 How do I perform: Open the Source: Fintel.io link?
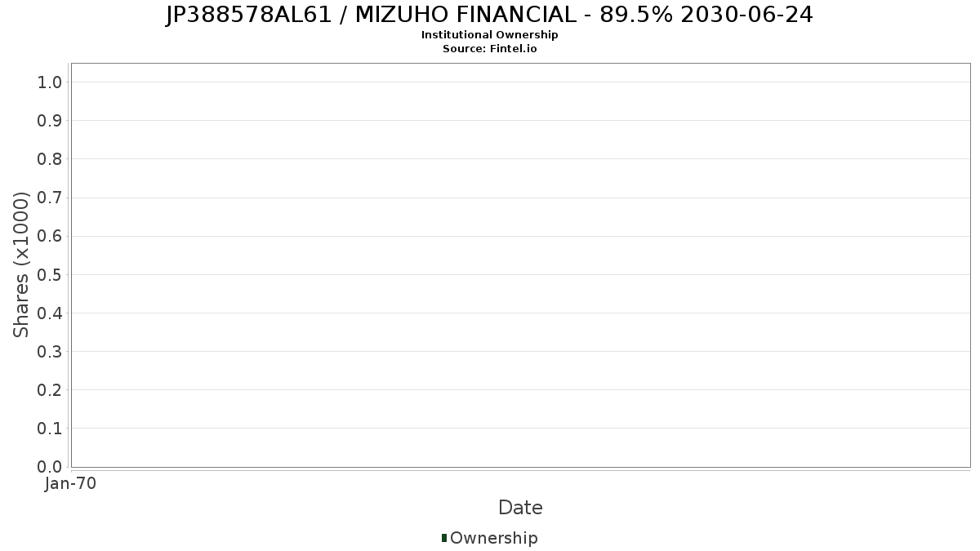coord(489,48)
